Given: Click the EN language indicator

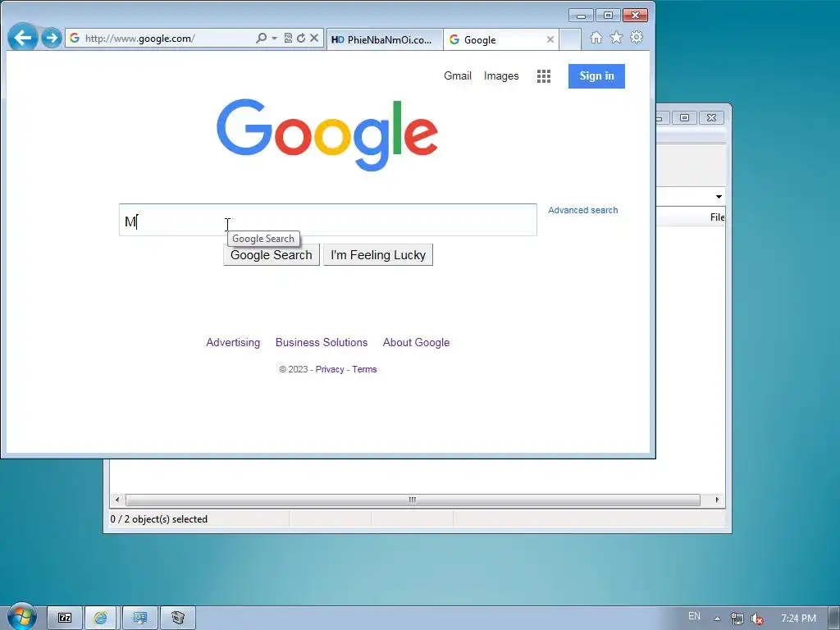Looking at the screenshot, I should (694, 616).
